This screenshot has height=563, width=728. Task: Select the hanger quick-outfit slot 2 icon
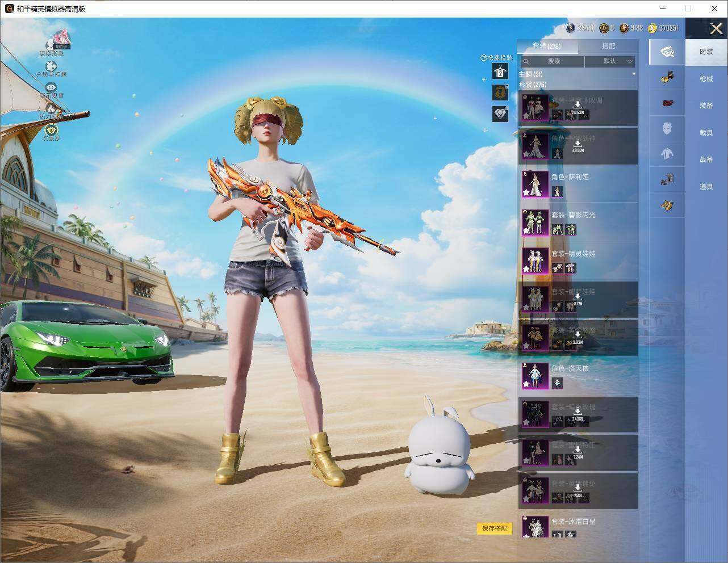(x=500, y=71)
